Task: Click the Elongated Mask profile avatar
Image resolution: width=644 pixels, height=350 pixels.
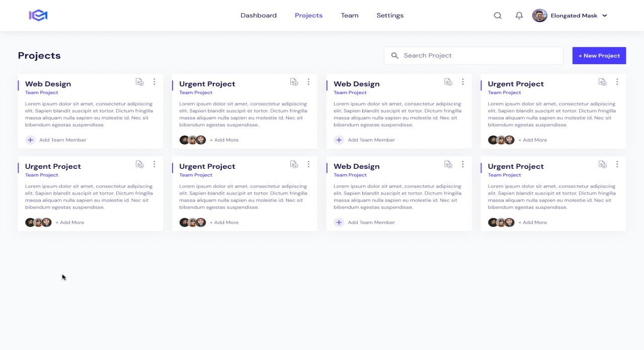Action: pos(539,16)
